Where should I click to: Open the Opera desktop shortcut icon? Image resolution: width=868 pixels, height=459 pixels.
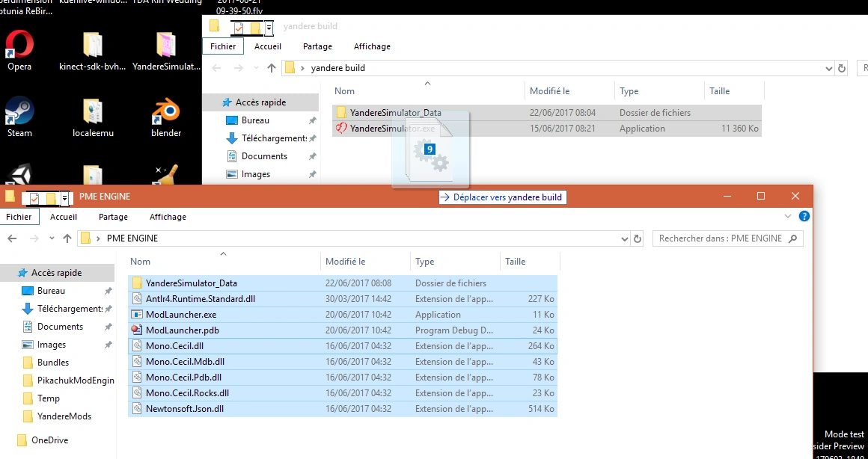(x=19, y=44)
